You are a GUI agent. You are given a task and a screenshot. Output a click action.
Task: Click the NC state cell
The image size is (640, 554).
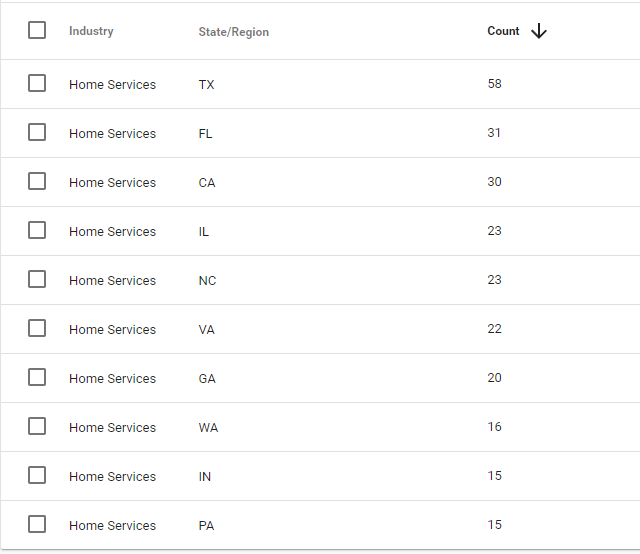[x=207, y=280]
